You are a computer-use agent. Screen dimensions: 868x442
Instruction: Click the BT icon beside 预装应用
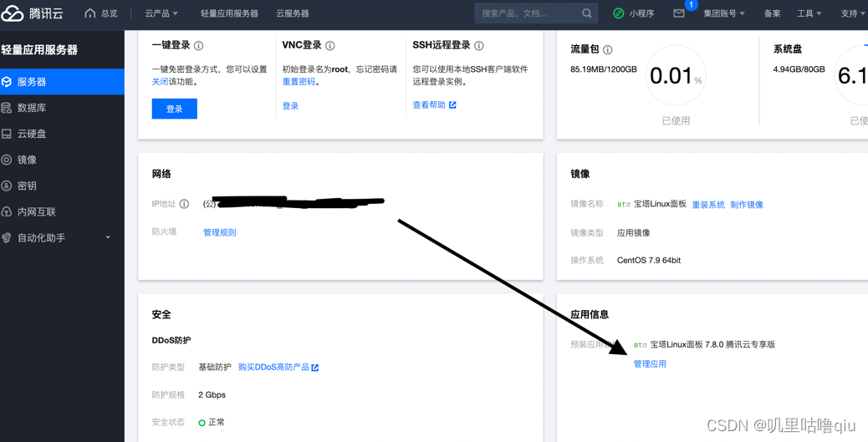tap(641, 344)
